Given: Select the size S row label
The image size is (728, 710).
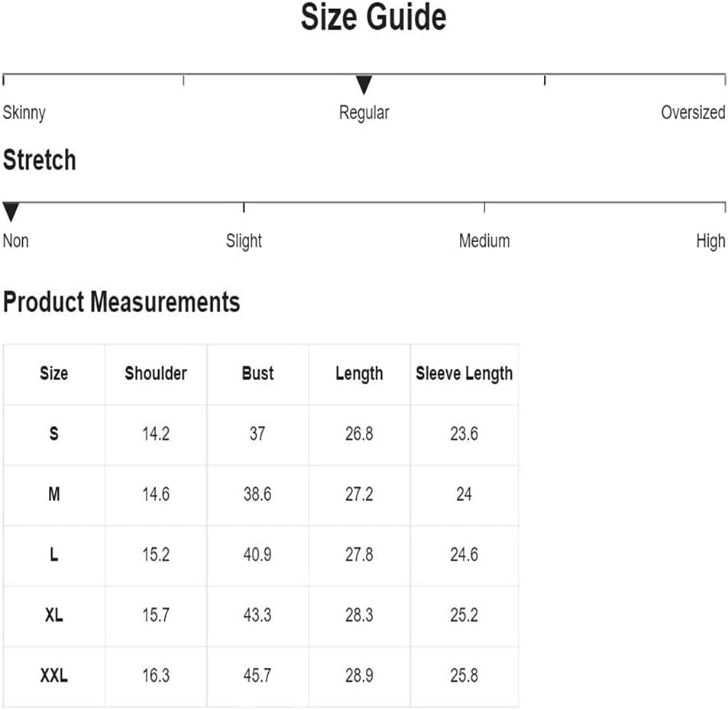Looking at the screenshot, I should 54,434.
